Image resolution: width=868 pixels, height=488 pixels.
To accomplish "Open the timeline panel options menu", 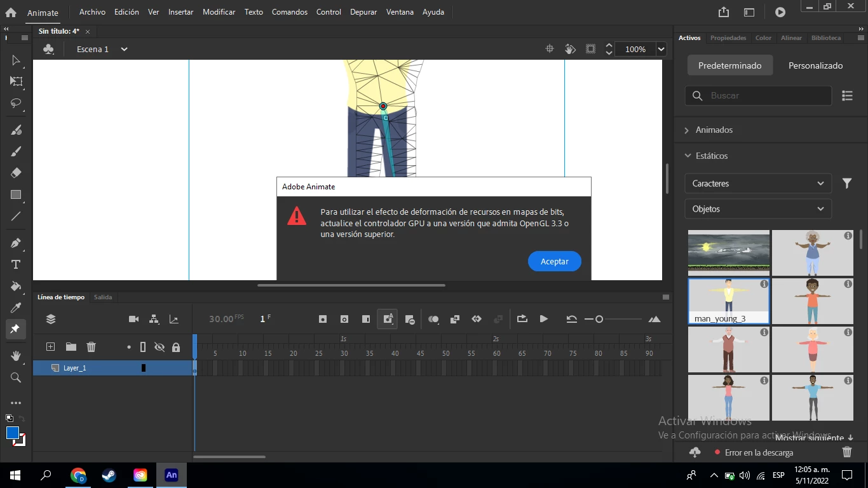I will 666,297.
